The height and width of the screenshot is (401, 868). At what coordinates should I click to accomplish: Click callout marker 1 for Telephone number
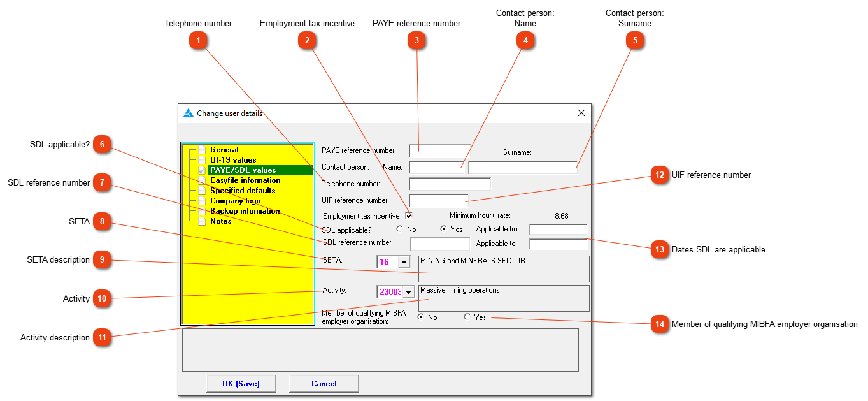(198, 40)
